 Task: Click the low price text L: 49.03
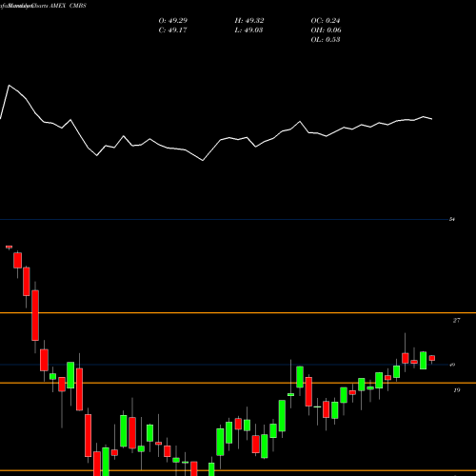tap(248, 30)
